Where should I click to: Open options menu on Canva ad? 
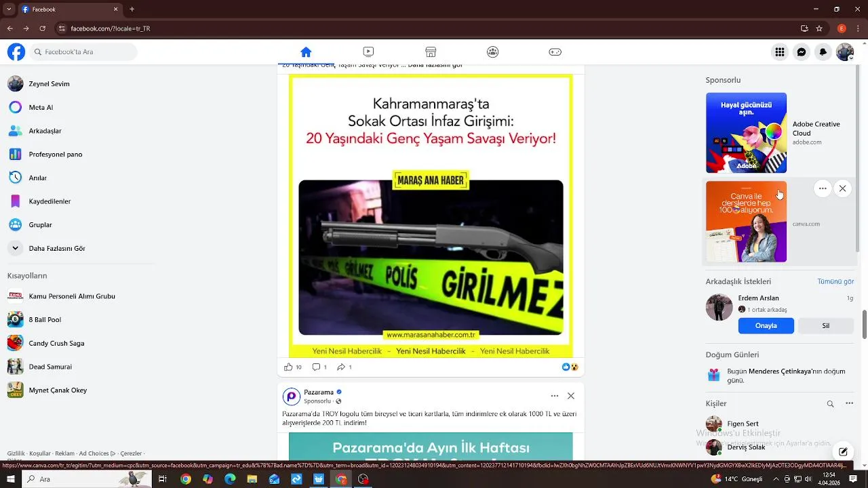(823, 189)
